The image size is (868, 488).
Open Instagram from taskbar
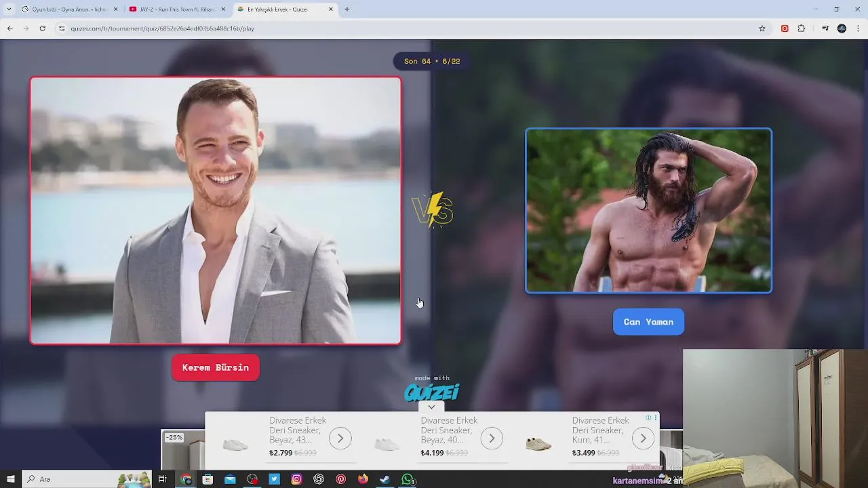tap(296, 479)
